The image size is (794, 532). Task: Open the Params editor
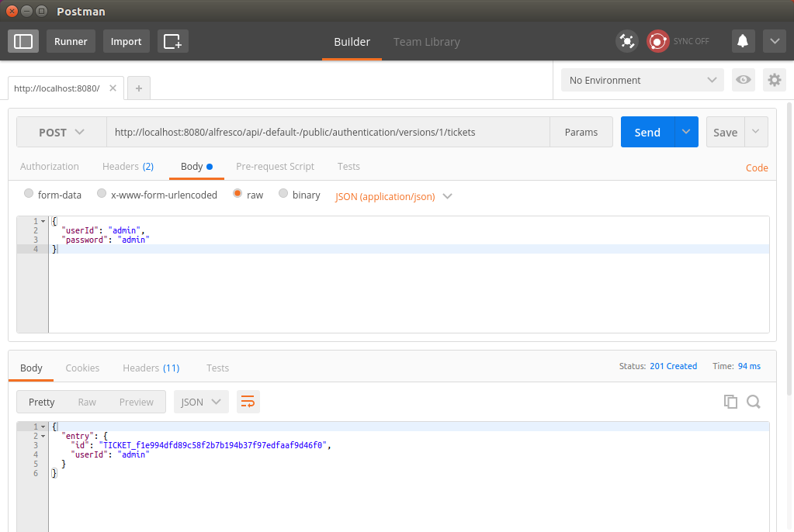click(x=581, y=132)
